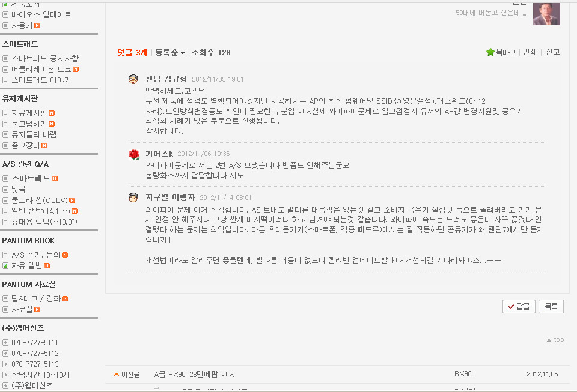Click the 인쇄 print link
This screenshot has width=577, height=392.
tap(530, 52)
